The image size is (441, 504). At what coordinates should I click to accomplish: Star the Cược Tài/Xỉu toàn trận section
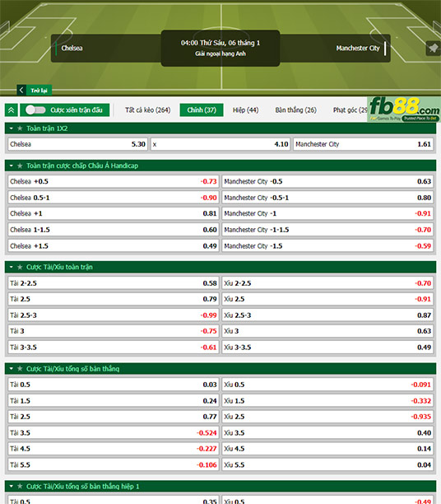pos(20,267)
